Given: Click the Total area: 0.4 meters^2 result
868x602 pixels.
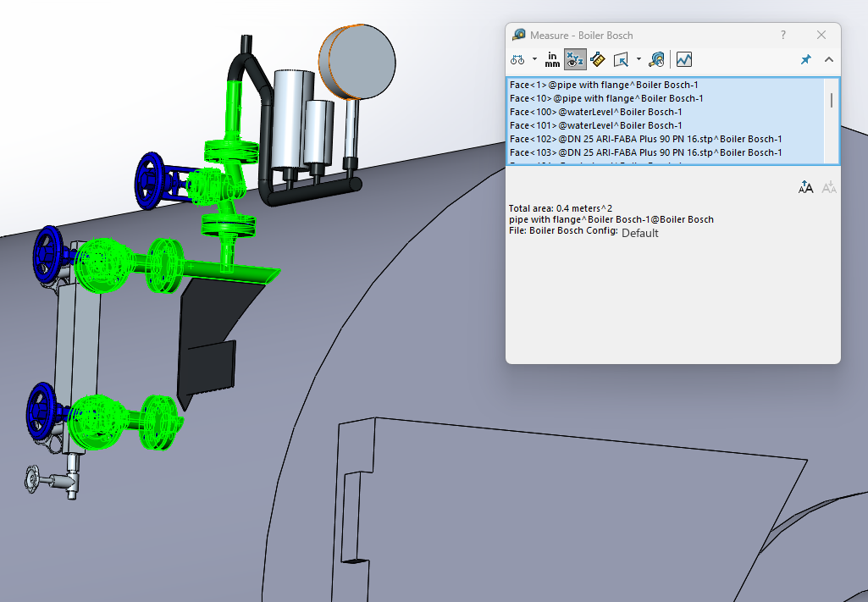Looking at the screenshot, I should click(x=561, y=208).
